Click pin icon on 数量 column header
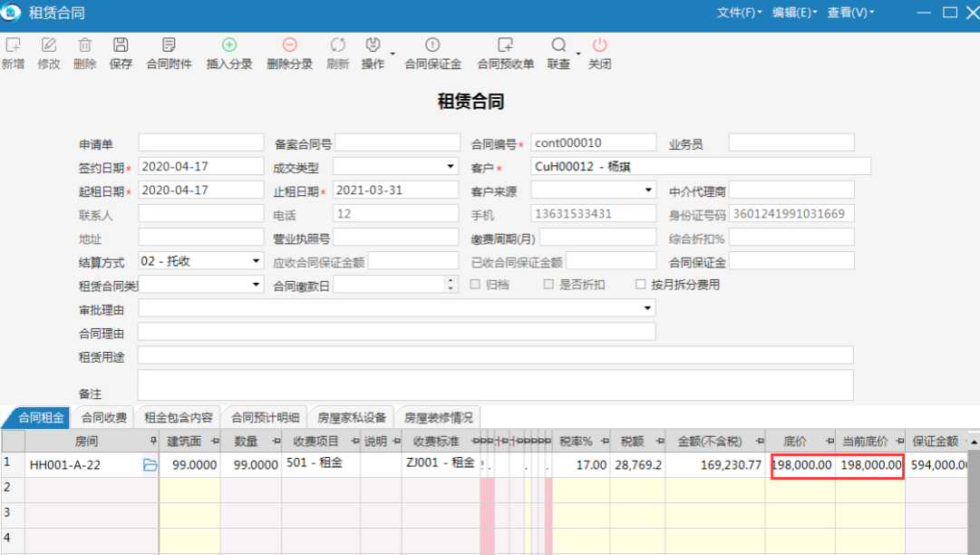This screenshot has height=555, width=980. [x=277, y=442]
